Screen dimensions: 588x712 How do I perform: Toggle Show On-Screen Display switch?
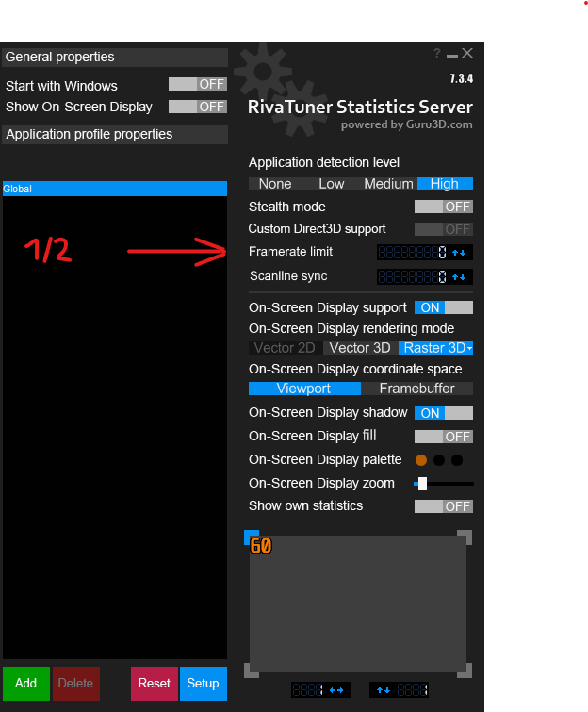[x=198, y=107]
